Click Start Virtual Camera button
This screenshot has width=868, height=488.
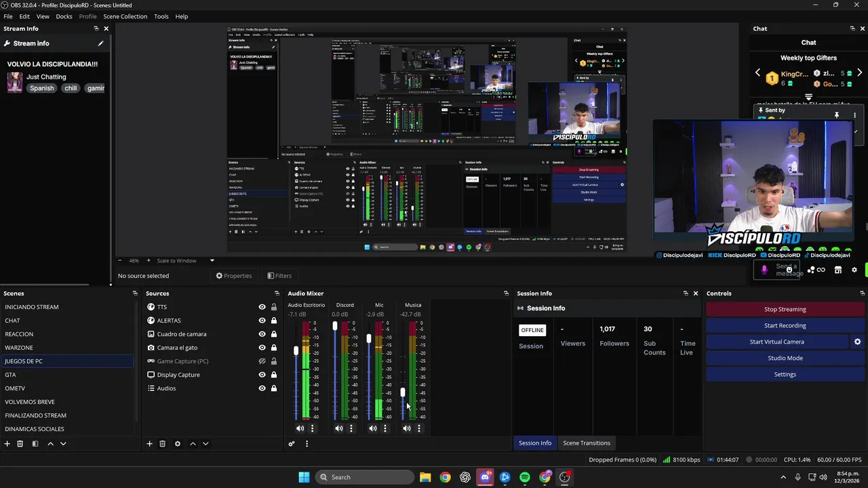tap(777, 342)
